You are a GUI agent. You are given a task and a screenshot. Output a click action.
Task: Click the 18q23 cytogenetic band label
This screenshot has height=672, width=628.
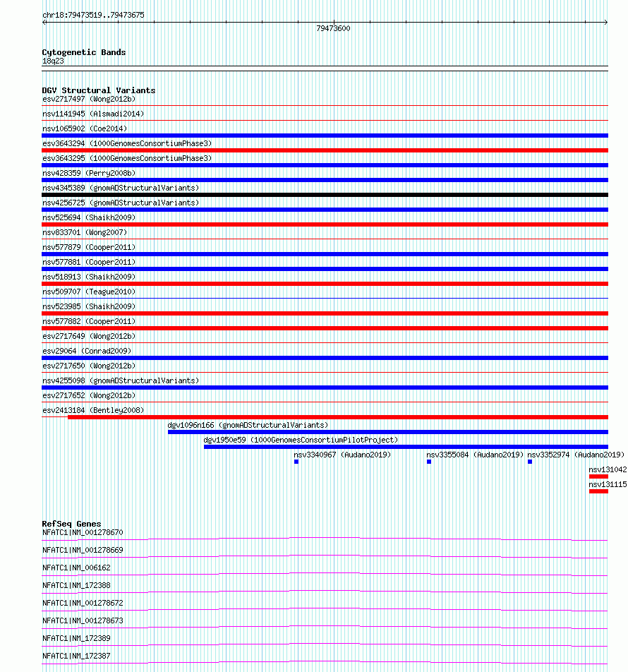click(53, 61)
